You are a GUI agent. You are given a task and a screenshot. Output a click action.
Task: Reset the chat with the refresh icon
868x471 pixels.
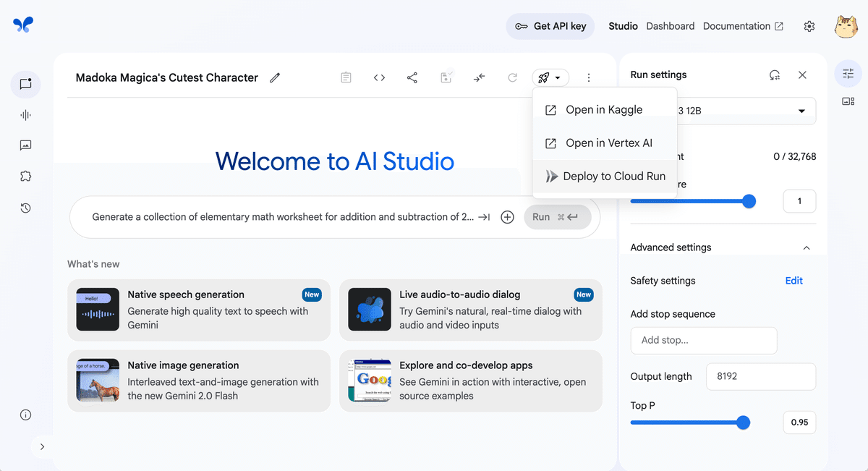coord(513,77)
